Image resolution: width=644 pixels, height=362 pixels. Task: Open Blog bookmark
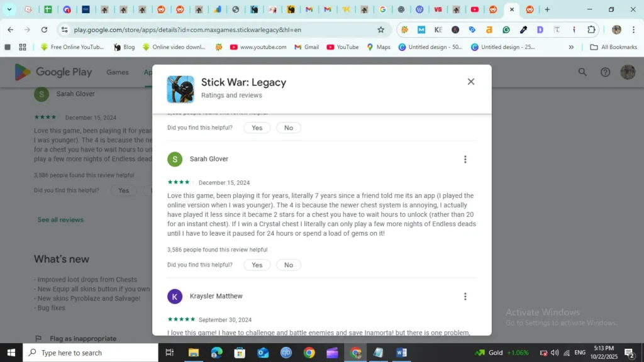(124, 47)
